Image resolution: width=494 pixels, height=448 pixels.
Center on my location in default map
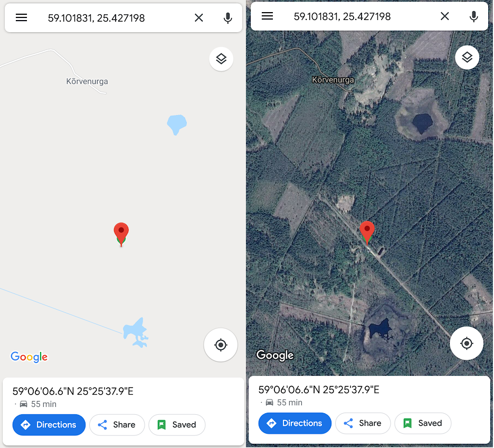(x=221, y=345)
